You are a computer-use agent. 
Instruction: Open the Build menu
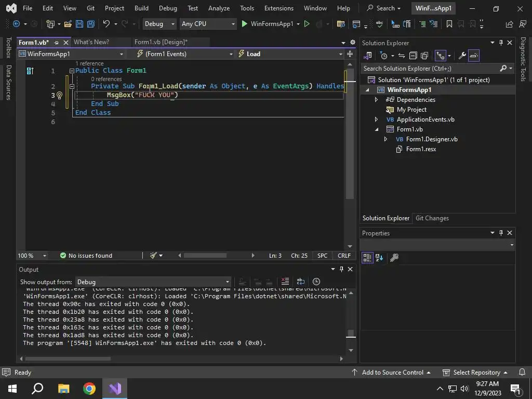(x=141, y=8)
